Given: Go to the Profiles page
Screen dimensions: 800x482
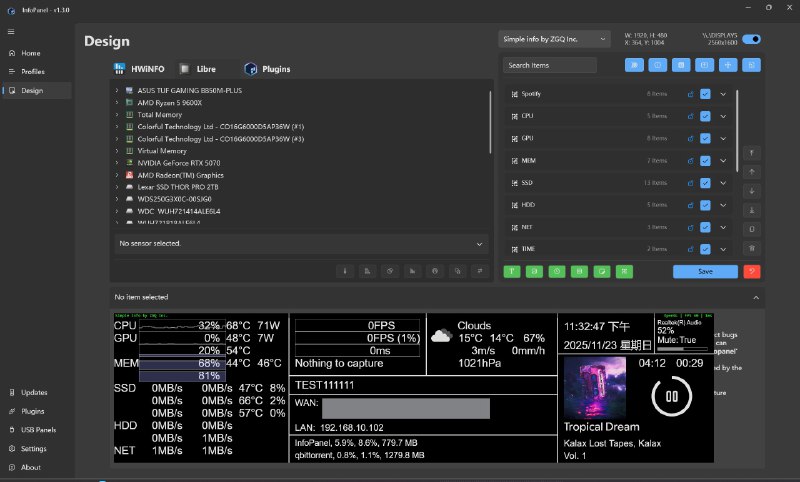Looking at the screenshot, I should pos(32,71).
